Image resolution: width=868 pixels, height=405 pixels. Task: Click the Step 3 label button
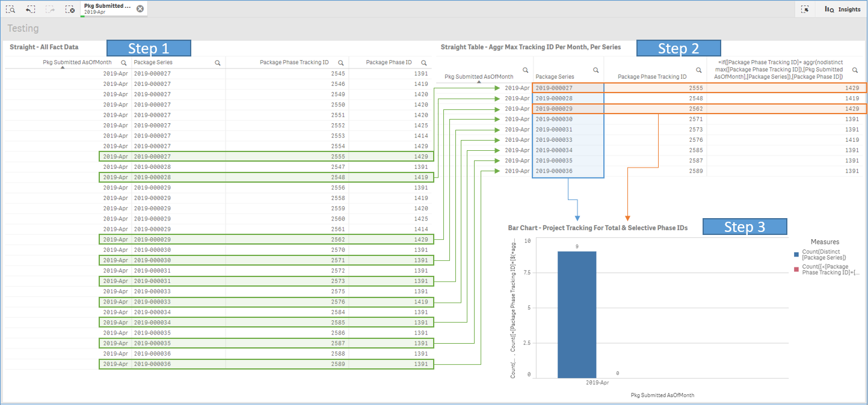pos(745,227)
